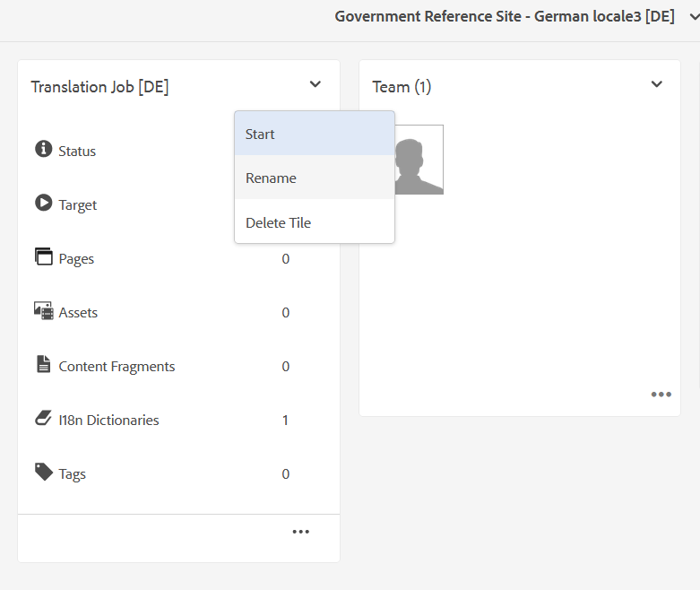Click the Tags label icon
Screen dimensions: 700x590
point(43,472)
